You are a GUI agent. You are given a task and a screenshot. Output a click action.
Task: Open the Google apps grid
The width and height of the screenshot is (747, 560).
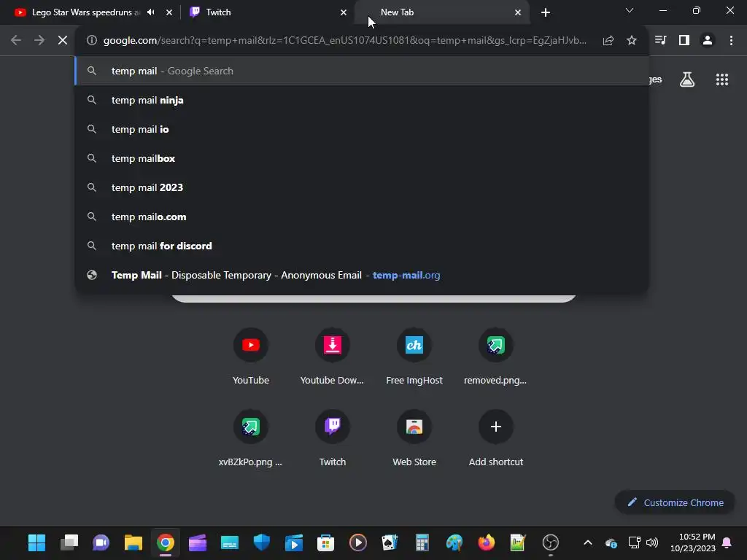point(722,79)
